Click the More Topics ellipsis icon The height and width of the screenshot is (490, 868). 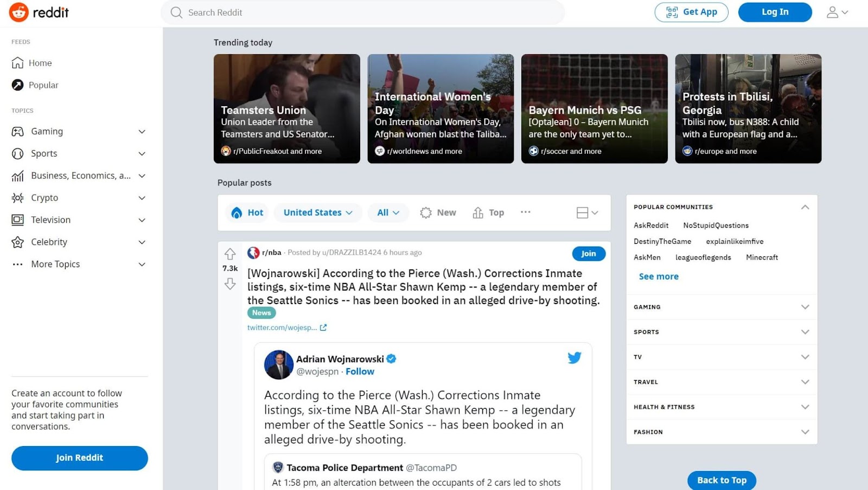17,264
